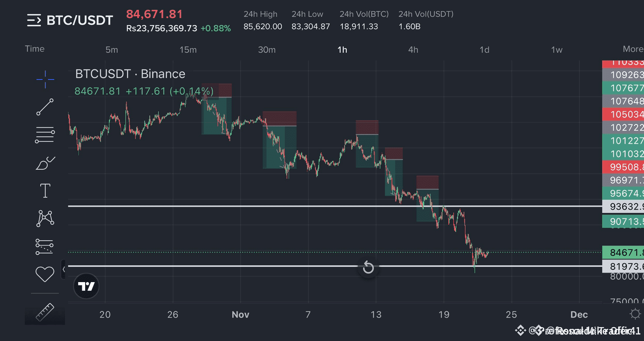Viewport: 644px width, 341px height.
Task: Open chart settings gear icon
Action: click(635, 314)
